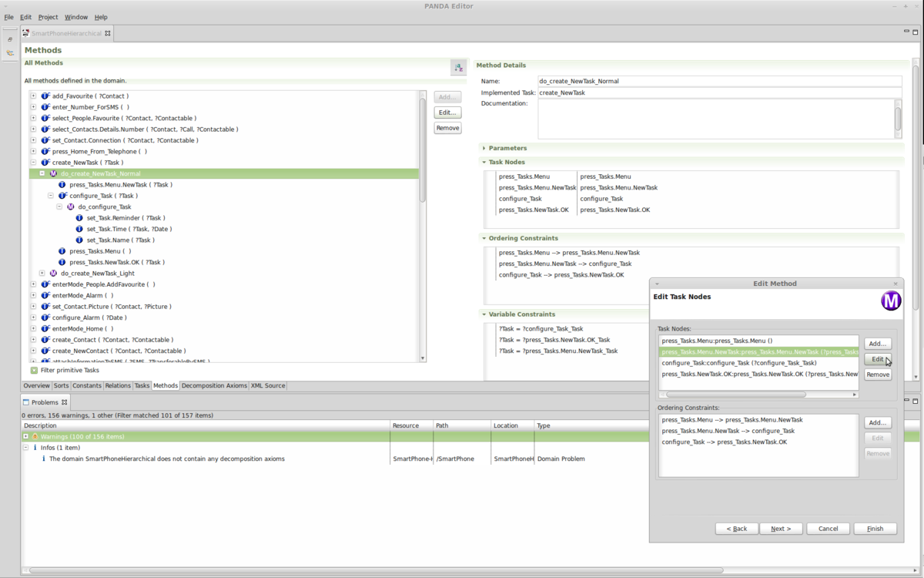The height and width of the screenshot is (578, 924).
Task: Close the SmartPhoneHierarchical editor tab
Action: 108,33
